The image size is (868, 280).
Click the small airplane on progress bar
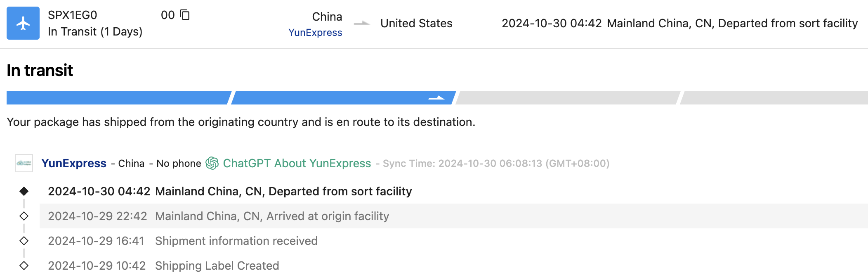[x=436, y=98]
